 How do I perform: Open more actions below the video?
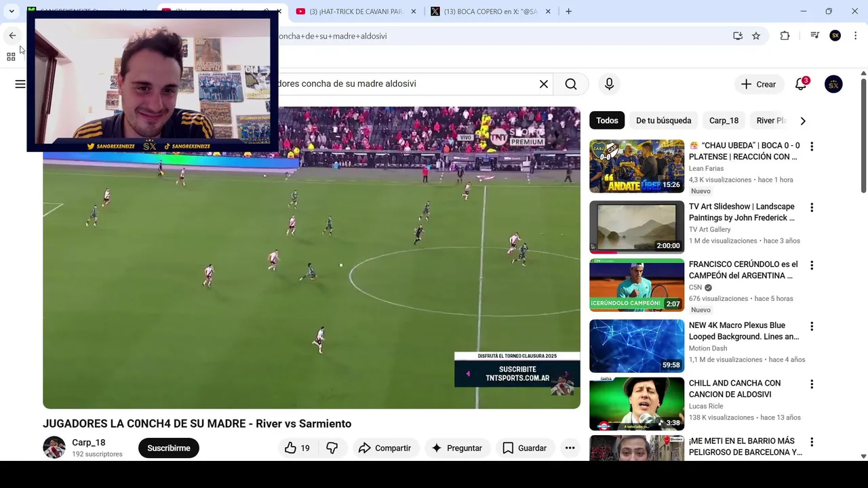coord(570,448)
